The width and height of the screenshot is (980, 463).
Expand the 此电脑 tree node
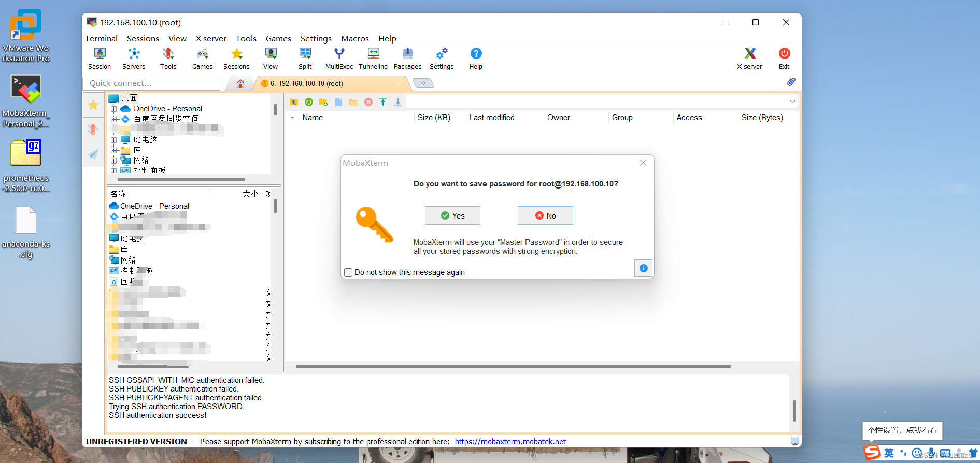(x=113, y=140)
